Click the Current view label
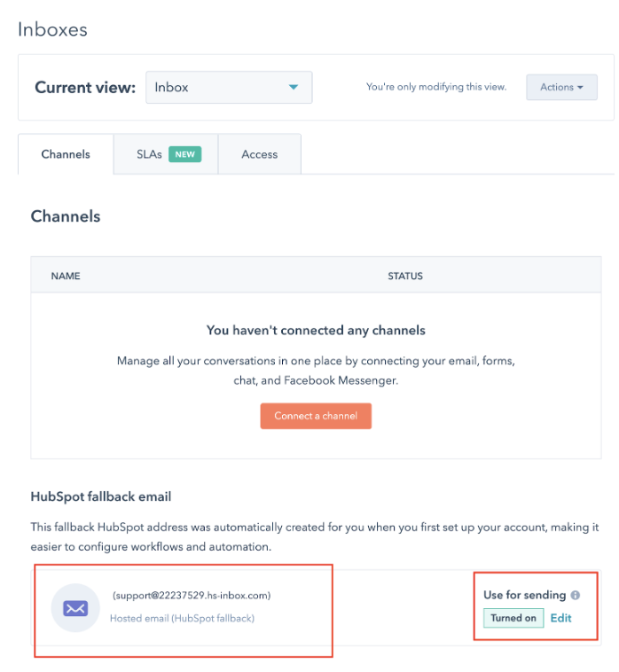The image size is (619, 672). 85,88
